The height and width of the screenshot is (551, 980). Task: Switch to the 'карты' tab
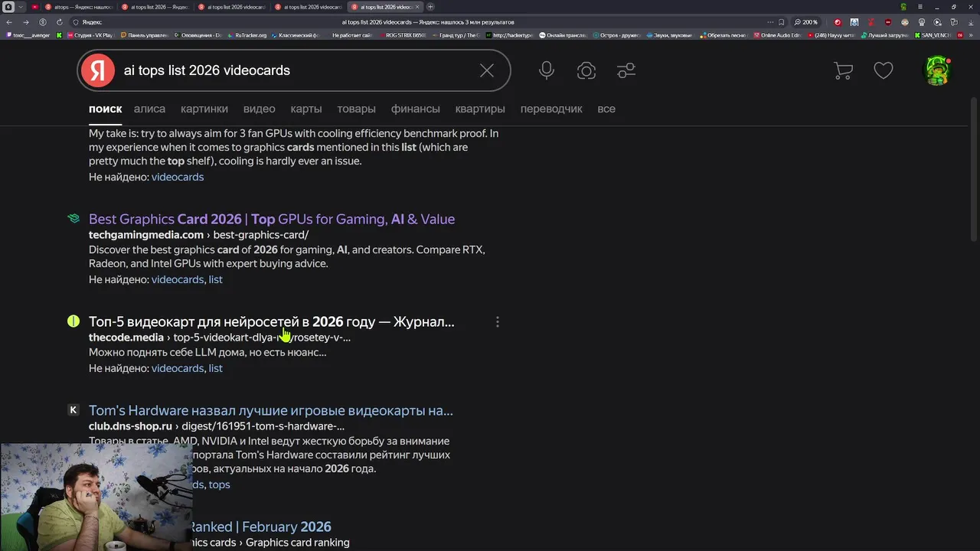[306, 109]
